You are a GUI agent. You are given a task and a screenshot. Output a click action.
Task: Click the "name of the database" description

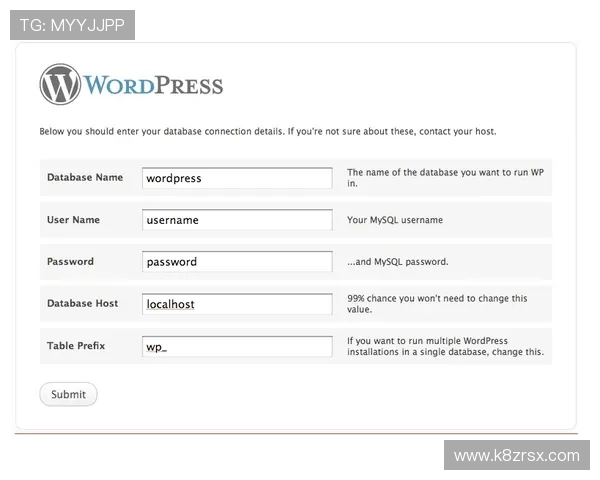tap(445, 178)
